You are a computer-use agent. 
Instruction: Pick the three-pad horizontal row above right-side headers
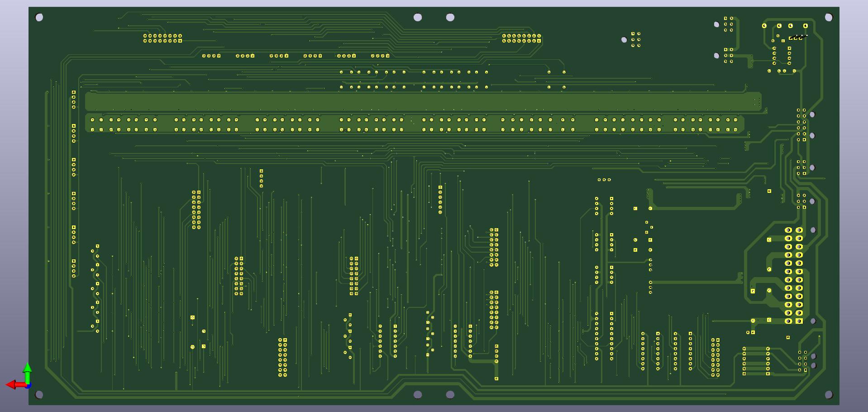(604, 180)
